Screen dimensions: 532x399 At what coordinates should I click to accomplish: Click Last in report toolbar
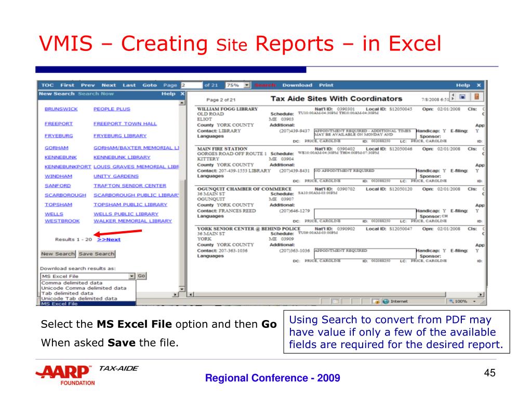click(129, 85)
